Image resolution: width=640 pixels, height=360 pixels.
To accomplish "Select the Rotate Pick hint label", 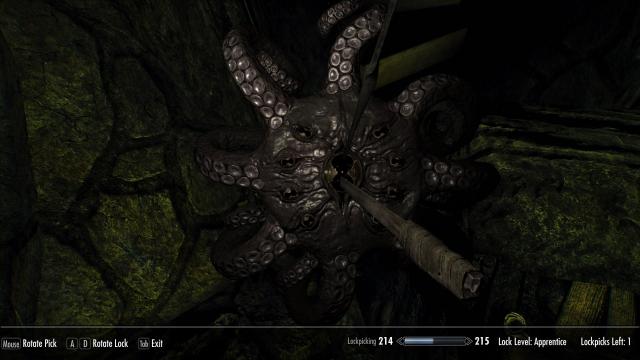I will (x=40, y=344).
